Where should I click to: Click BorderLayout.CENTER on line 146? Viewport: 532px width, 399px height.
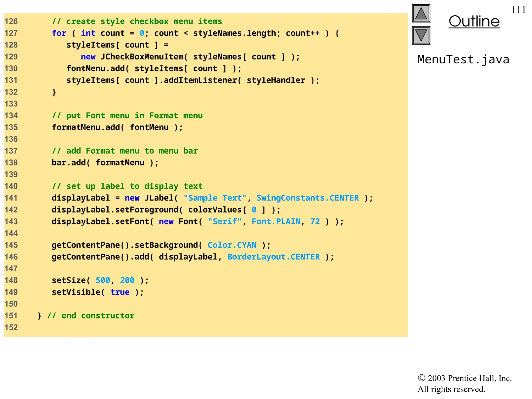273,257
